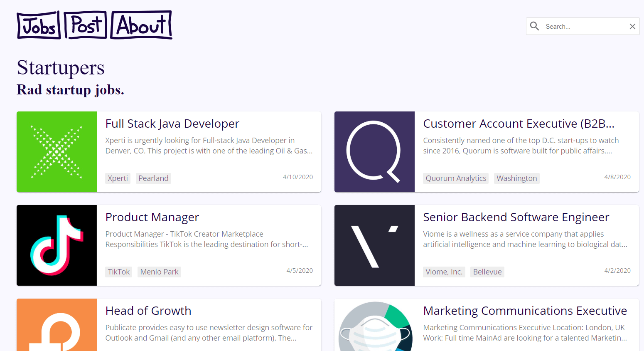The image size is (644, 351).
Task: Click the 'Rad startup jobs.' tagline
Action: point(71,89)
